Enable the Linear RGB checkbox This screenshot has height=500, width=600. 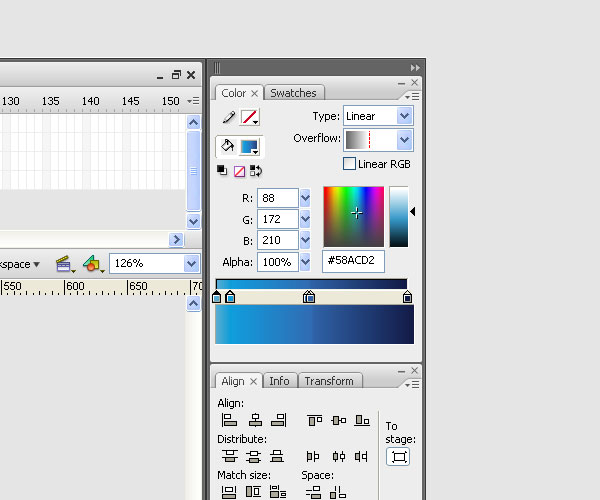pyautogui.click(x=349, y=164)
